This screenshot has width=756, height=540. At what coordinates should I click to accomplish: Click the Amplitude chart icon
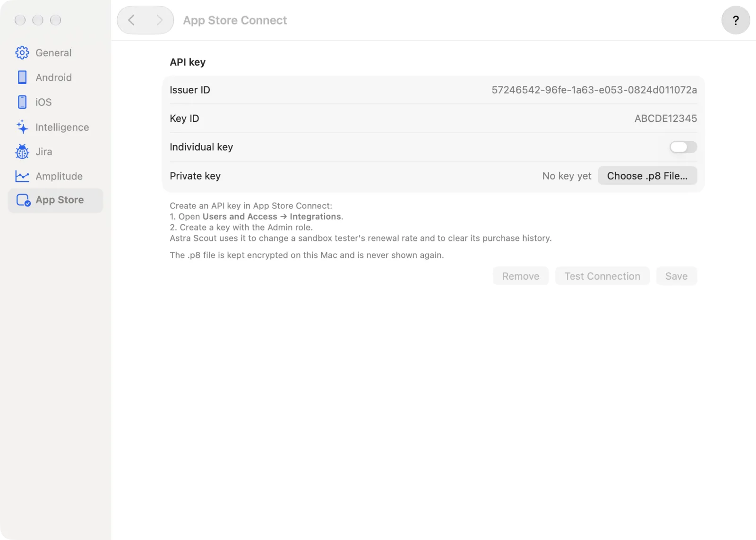(x=22, y=176)
